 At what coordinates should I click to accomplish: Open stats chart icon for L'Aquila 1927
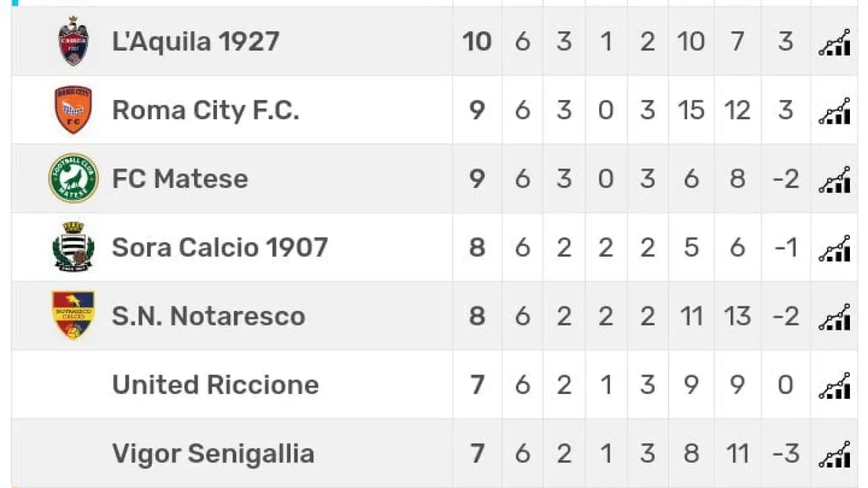click(x=835, y=42)
